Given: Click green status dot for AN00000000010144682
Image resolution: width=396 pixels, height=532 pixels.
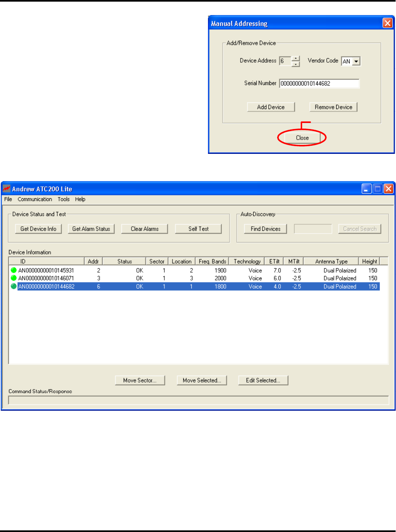Looking at the screenshot, I should (x=14, y=287).
